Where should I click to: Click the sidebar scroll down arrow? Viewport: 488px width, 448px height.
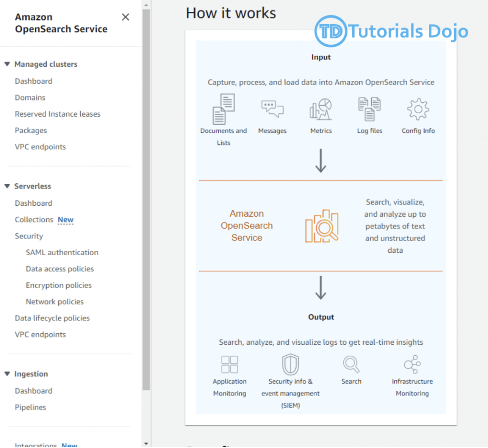pyautogui.click(x=146, y=444)
